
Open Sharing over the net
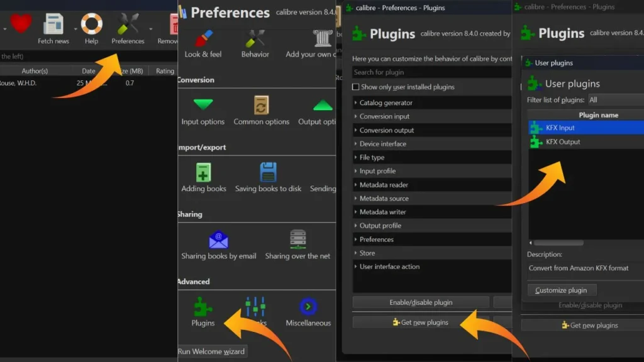[x=297, y=246]
